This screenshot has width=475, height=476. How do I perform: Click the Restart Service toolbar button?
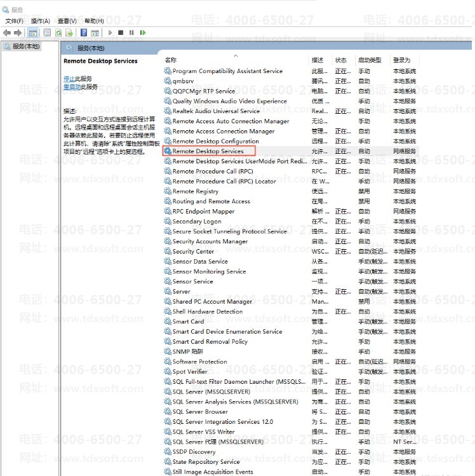tap(142, 32)
